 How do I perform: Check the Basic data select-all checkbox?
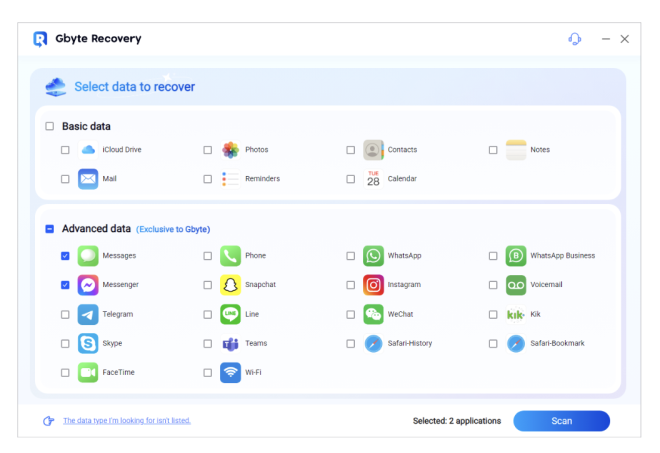click(x=50, y=126)
